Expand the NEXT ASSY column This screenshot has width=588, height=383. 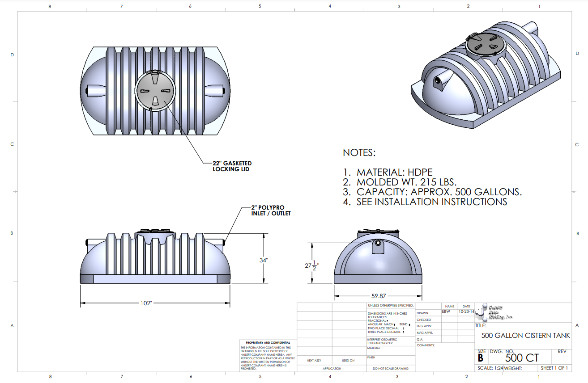pos(315,361)
